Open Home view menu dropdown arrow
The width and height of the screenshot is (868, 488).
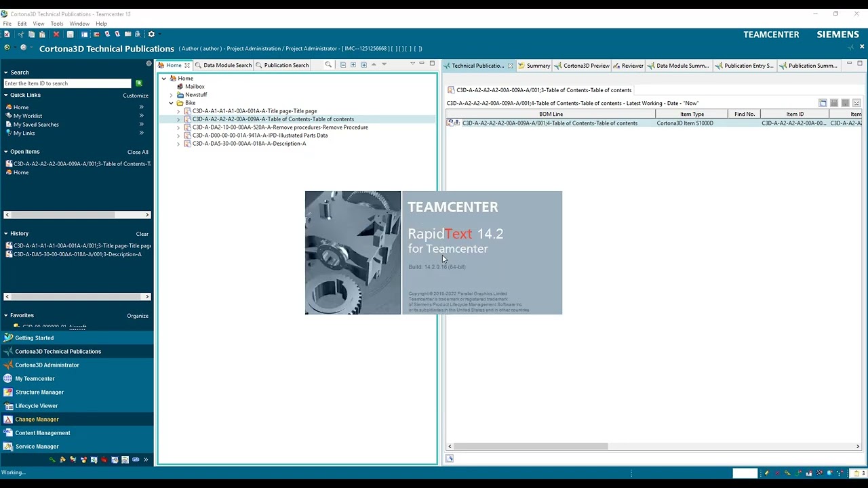(412, 64)
